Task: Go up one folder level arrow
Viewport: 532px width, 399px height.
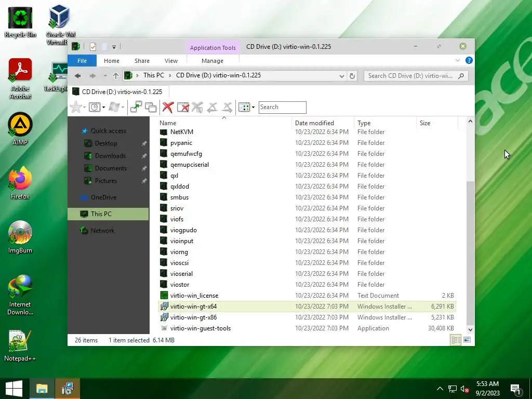Action: (116, 76)
